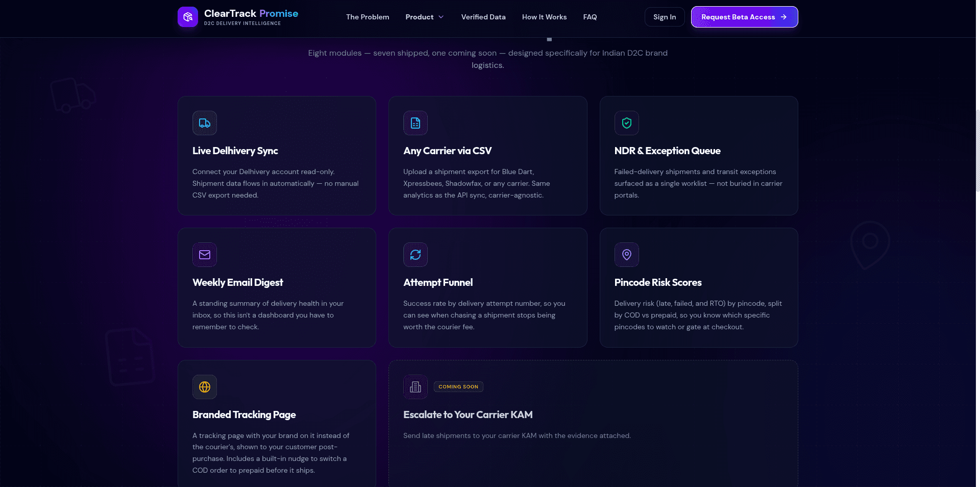
Task: Go to Verified Data section
Action: (x=483, y=17)
